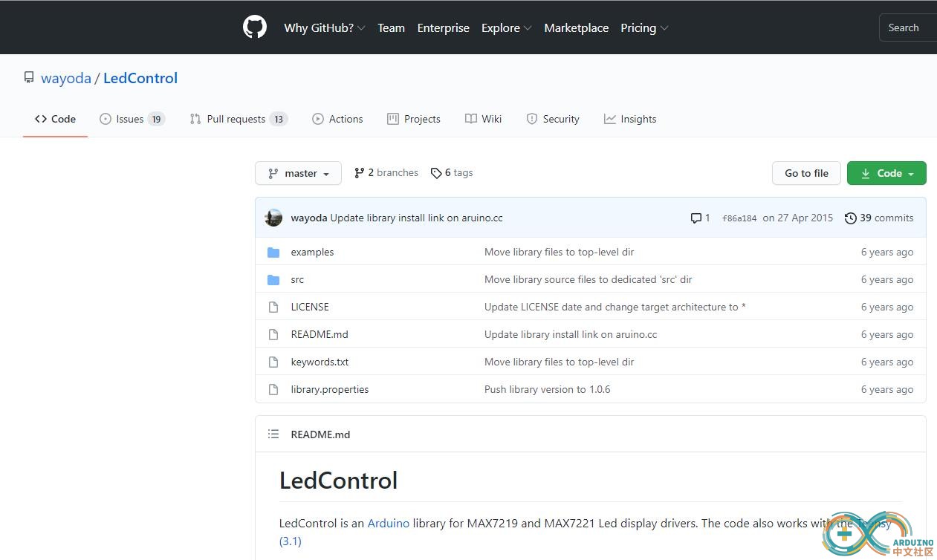Switch to the Projects tab
Viewport: 937px width, 560px height.
click(x=414, y=119)
